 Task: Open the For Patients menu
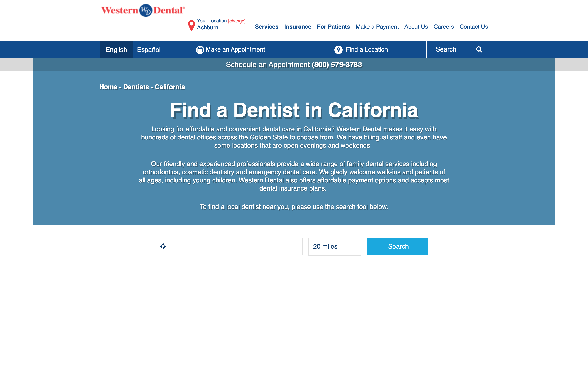coord(333,27)
